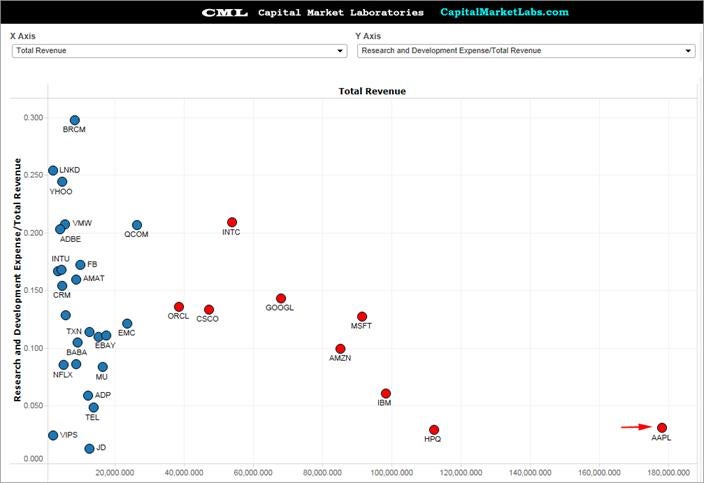704x483 pixels.
Task: Select the FB data point
Action: coord(80,265)
